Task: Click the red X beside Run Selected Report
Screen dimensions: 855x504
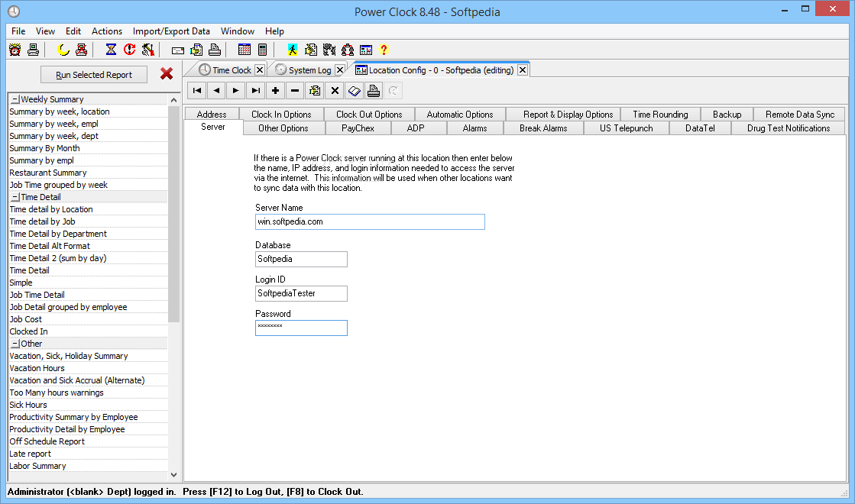Action: click(x=167, y=73)
